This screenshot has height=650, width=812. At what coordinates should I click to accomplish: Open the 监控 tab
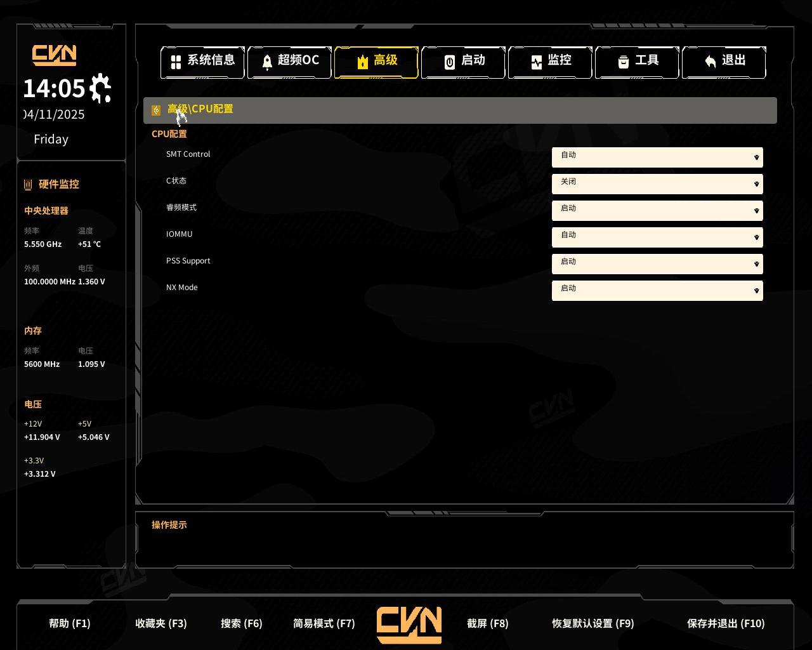click(x=550, y=62)
